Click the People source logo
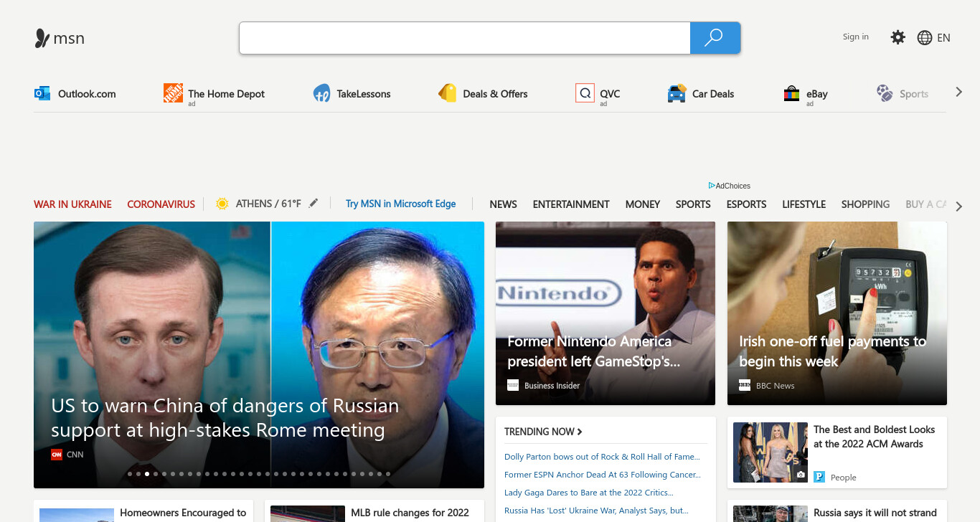Viewport: 980px width, 522px height. coord(819,477)
